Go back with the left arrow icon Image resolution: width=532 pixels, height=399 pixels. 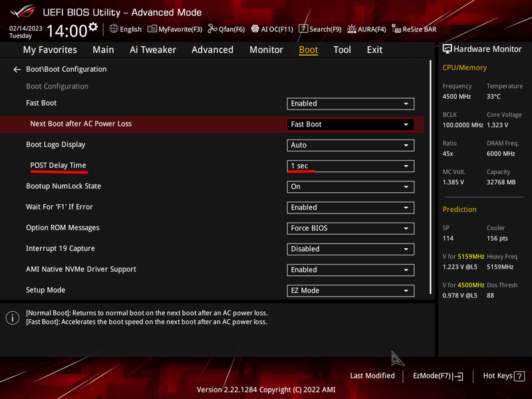17,70
